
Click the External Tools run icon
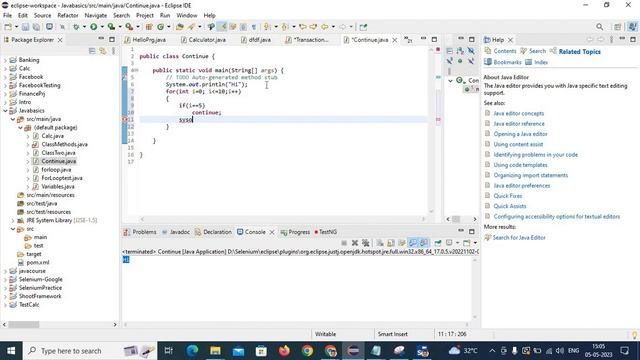[129, 27]
